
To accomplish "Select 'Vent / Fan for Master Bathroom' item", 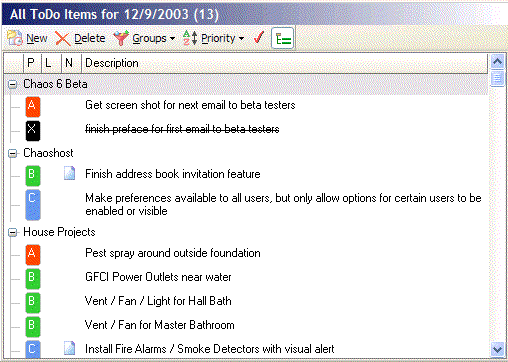I will coord(160,325).
